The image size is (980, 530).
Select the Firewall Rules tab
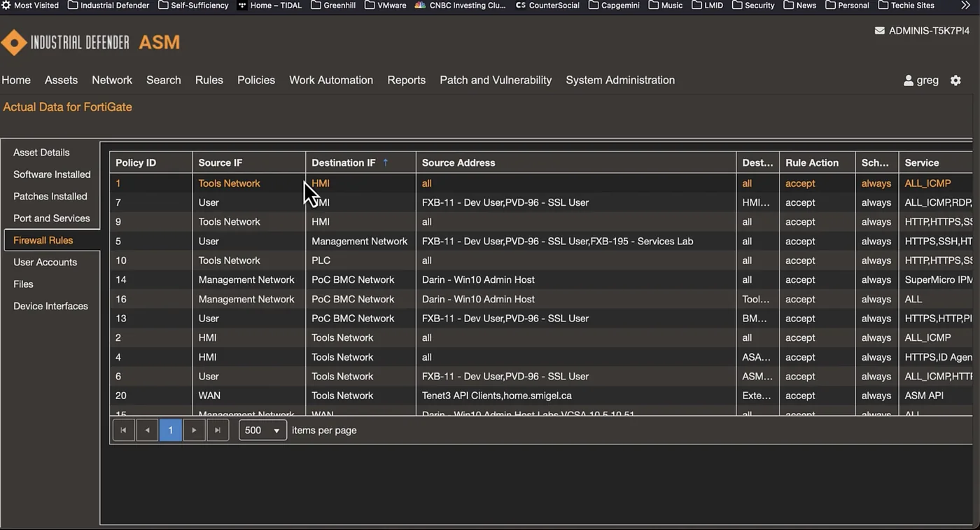pos(52,240)
